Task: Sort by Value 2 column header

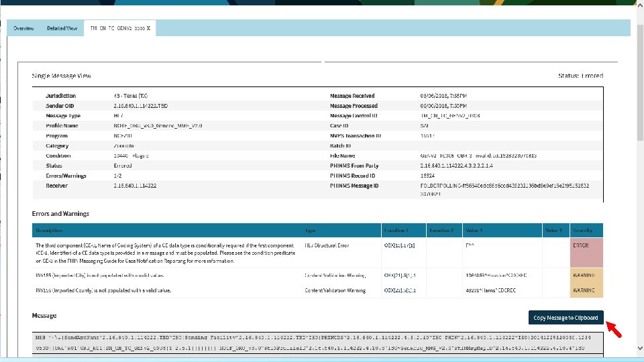Action: 553,231
